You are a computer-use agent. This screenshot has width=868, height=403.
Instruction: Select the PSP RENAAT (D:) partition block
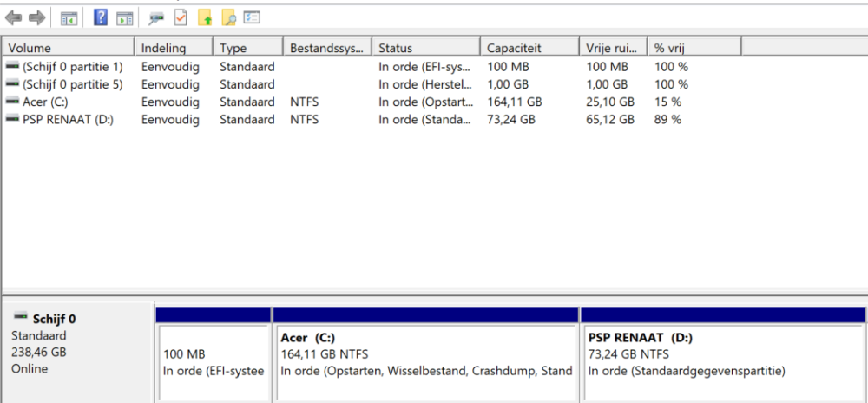pos(723,354)
